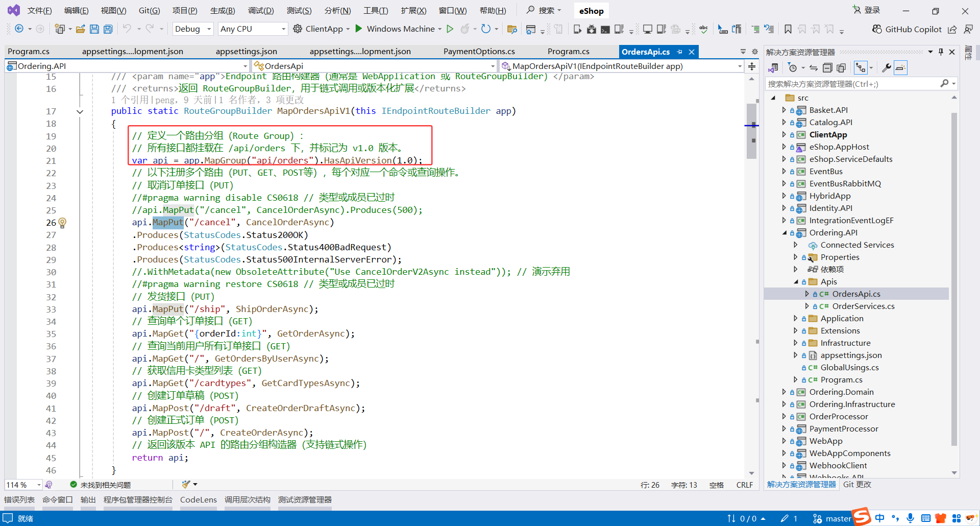Switch to the Git 更改 panel tab
The image size is (980, 526).
point(857,485)
